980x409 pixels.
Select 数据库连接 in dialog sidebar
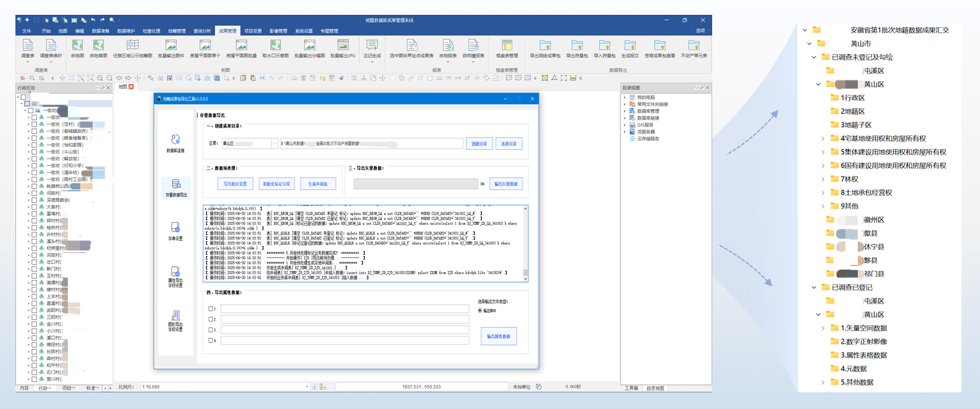pos(175,143)
